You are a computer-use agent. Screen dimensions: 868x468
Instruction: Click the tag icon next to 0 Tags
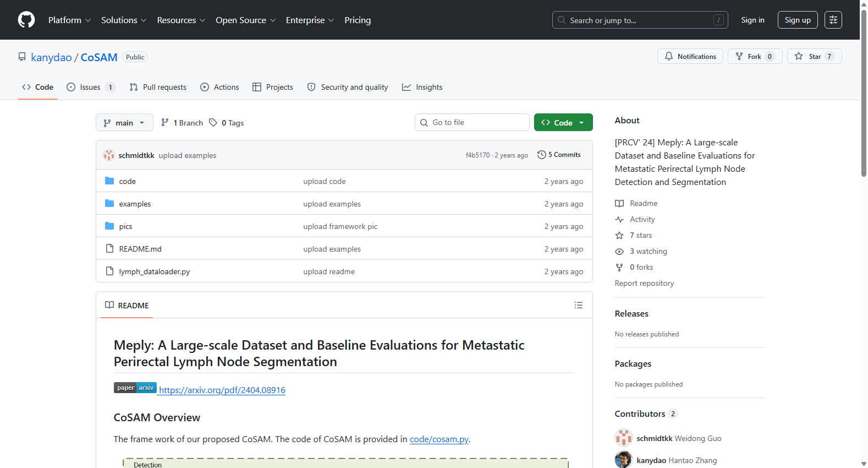(213, 123)
